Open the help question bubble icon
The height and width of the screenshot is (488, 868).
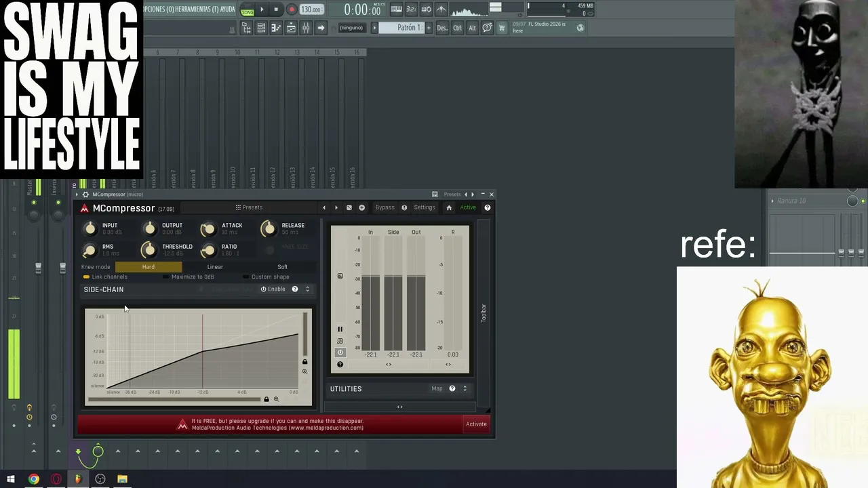[487, 28]
